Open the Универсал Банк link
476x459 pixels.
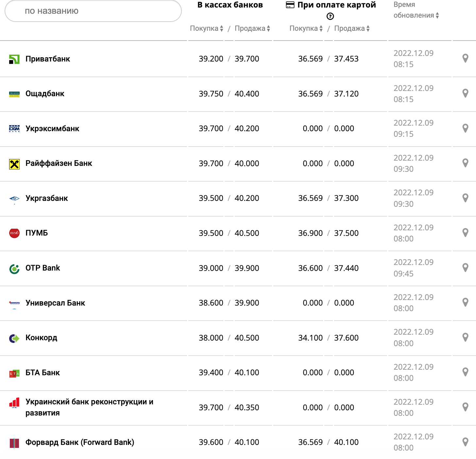point(55,303)
